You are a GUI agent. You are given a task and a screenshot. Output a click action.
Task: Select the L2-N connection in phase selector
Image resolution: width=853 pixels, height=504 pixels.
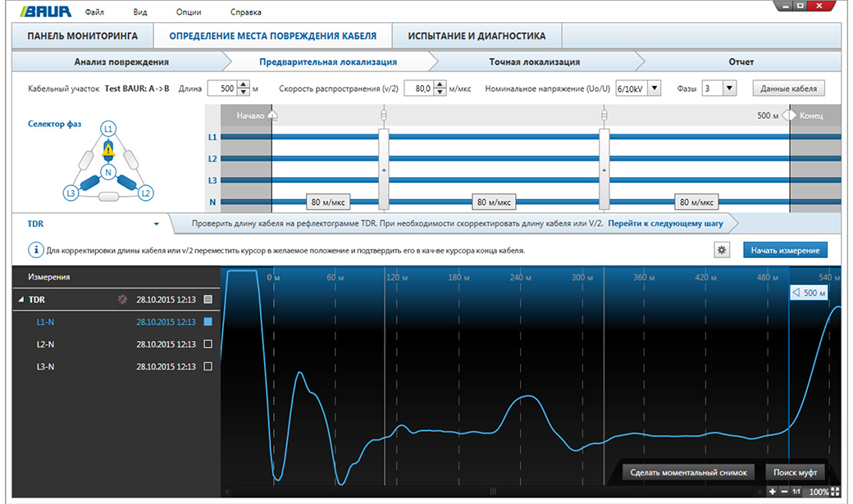tap(127, 182)
